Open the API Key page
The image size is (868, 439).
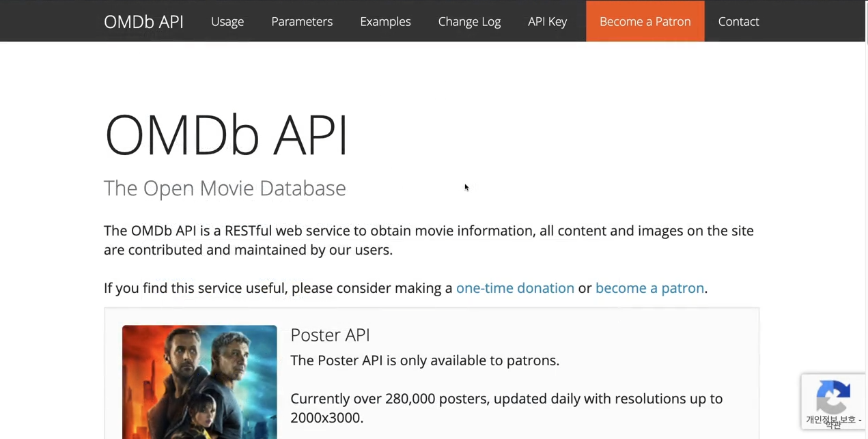[547, 21]
